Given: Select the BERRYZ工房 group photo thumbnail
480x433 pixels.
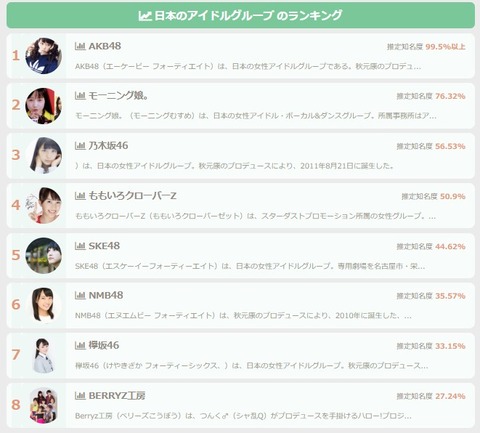Looking at the screenshot, I should click(44, 405).
